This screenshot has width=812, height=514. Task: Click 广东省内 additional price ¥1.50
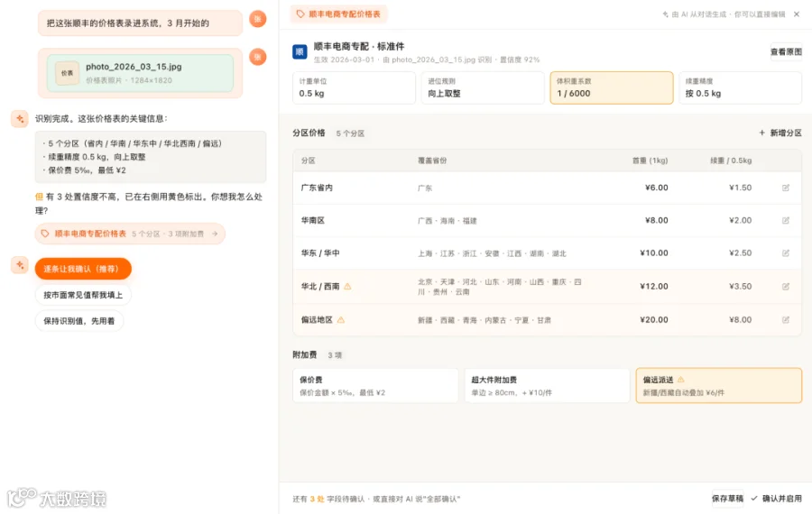click(740, 188)
